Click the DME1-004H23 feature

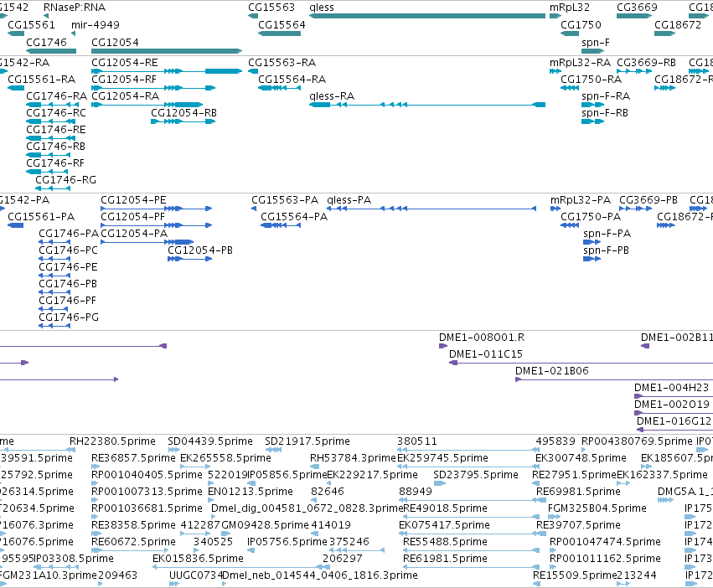tap(674, 396)
